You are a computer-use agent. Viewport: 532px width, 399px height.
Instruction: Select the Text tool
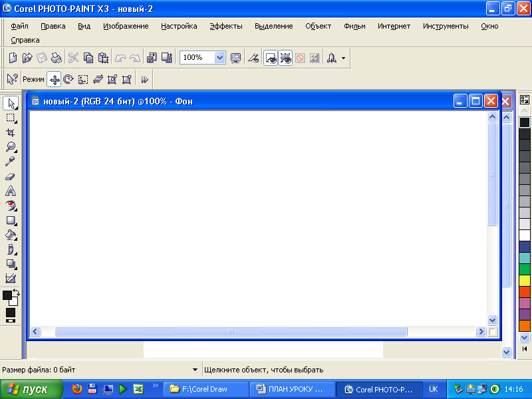tap(11, 191)
